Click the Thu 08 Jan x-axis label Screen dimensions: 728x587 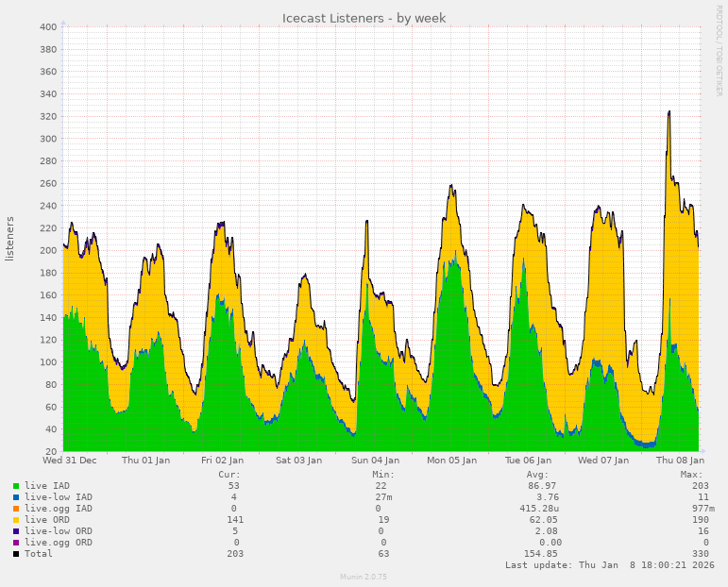click(x=680, y=461)
